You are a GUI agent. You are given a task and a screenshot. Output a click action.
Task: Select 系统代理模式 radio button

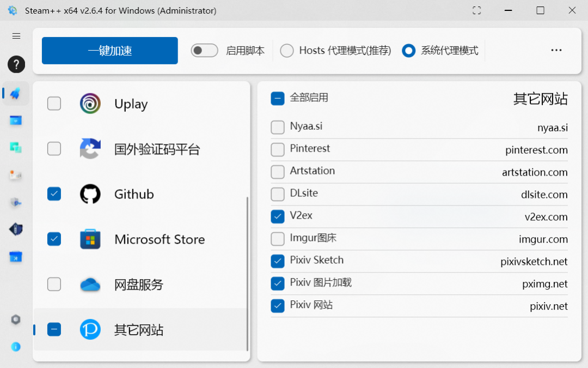(x=409, y=50)
